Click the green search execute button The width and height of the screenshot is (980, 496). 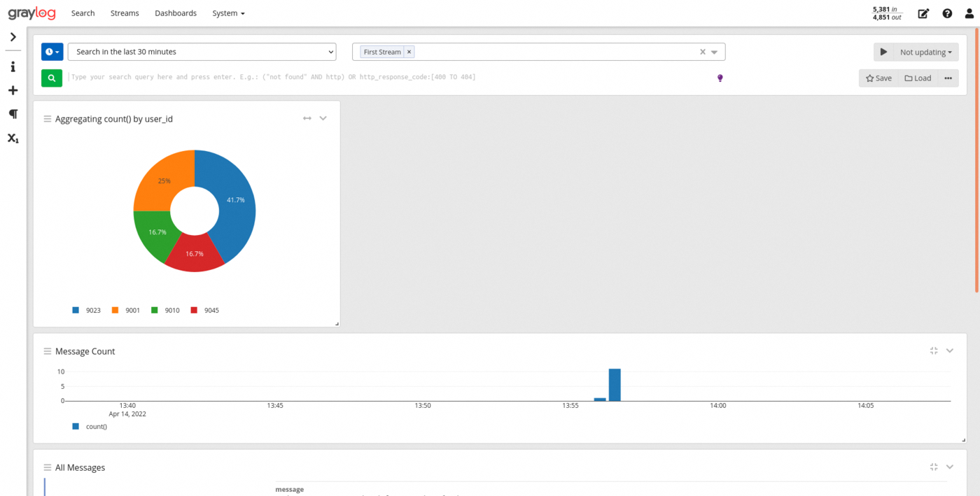(52, 78)
